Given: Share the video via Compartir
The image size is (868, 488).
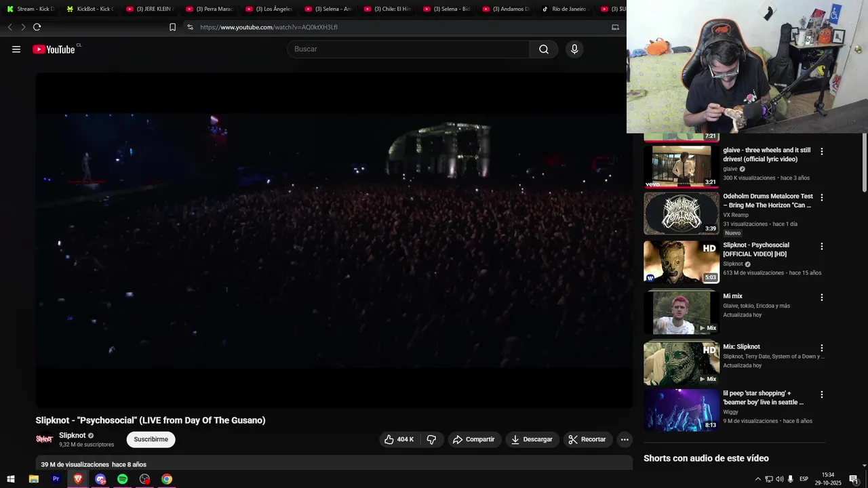Looking at the screenshot, I should [x=474, y=439].
